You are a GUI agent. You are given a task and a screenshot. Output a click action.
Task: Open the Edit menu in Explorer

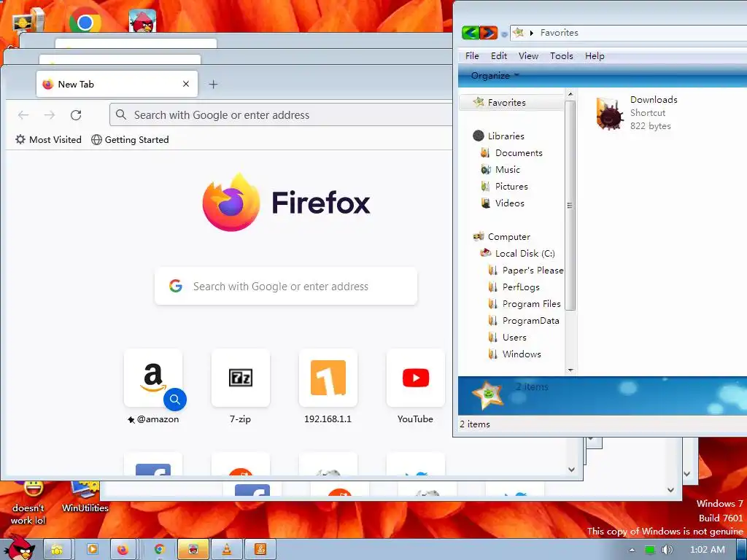499,55
